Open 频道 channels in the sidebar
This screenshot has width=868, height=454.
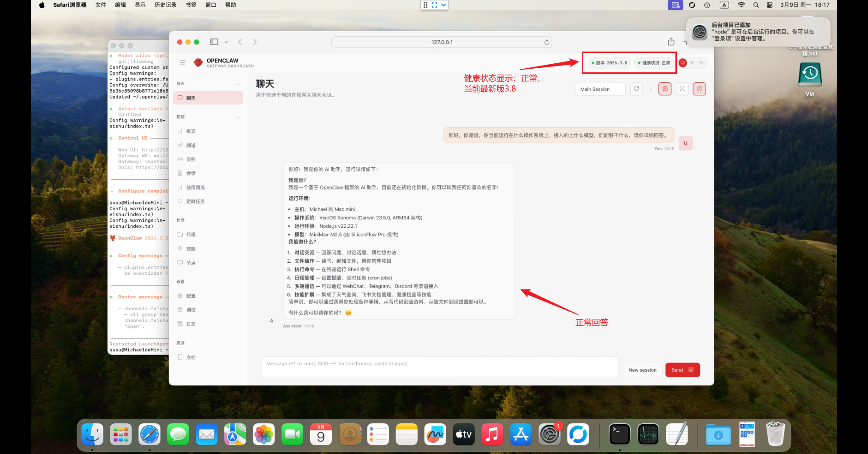point(208,145)
